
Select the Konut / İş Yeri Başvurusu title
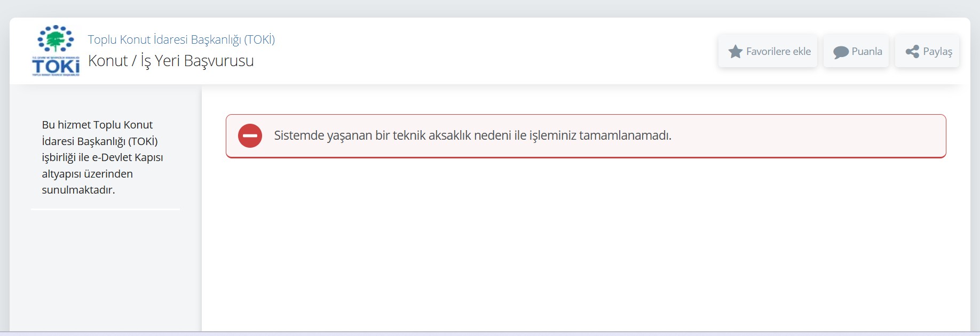point(171,61)
